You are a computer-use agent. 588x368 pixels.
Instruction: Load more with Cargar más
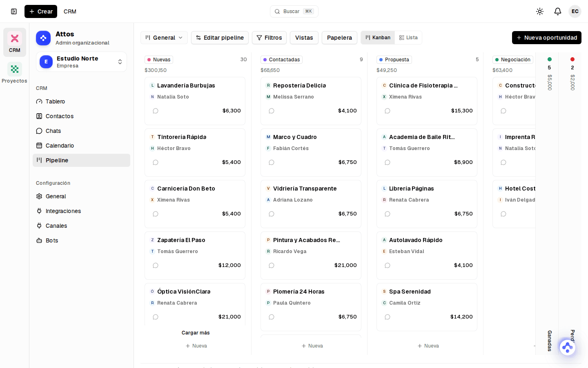[x=196, y=333]
